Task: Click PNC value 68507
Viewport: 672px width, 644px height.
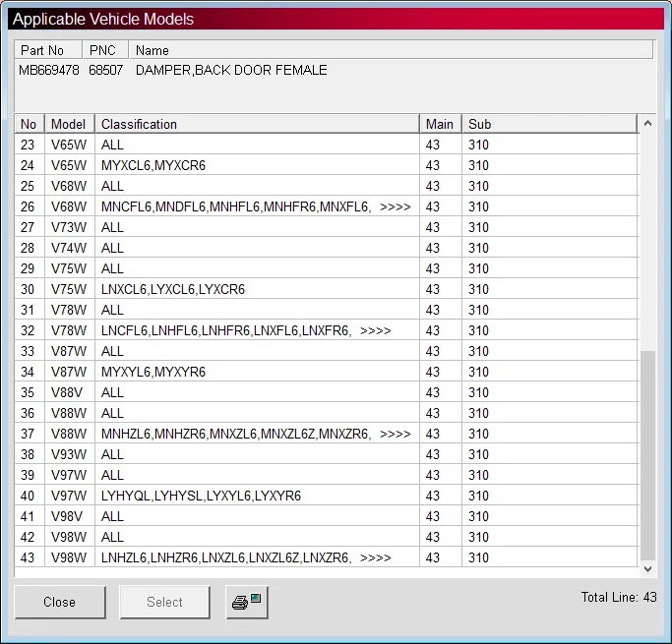Action: coord(106,70)
